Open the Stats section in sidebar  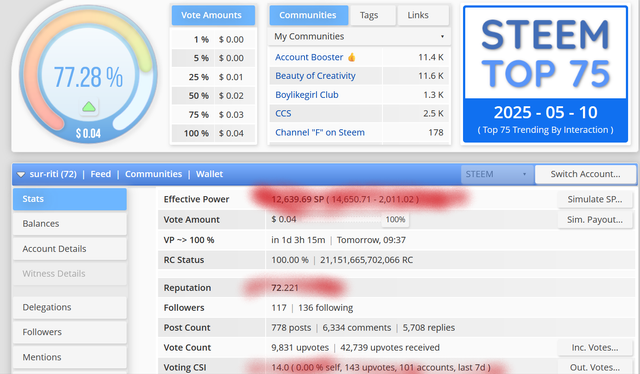(70, 199)
